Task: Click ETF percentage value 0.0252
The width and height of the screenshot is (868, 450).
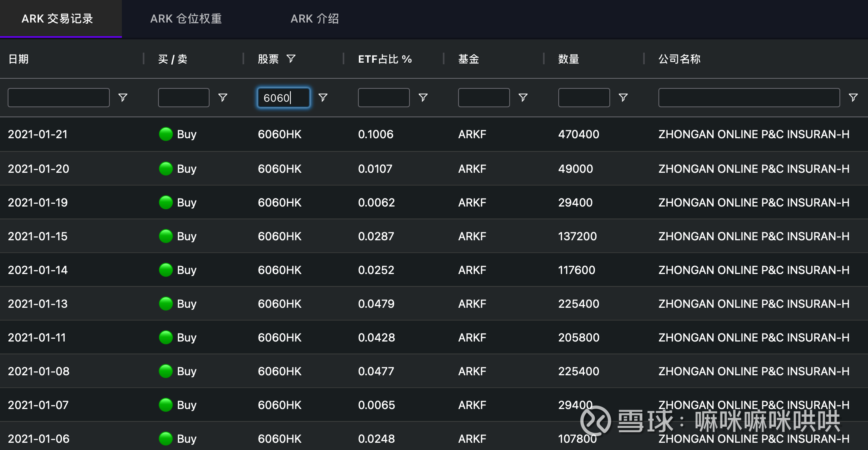Action: [x=376, y=270]
